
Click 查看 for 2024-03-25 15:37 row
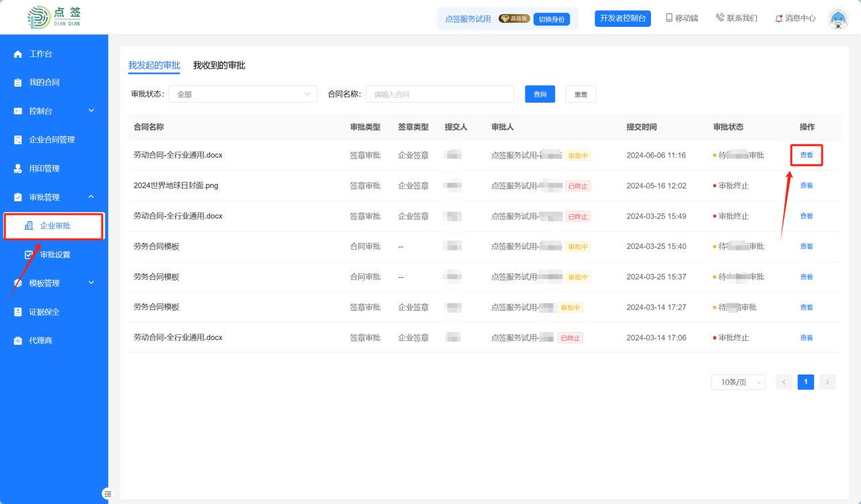click(x=807, y=276)
